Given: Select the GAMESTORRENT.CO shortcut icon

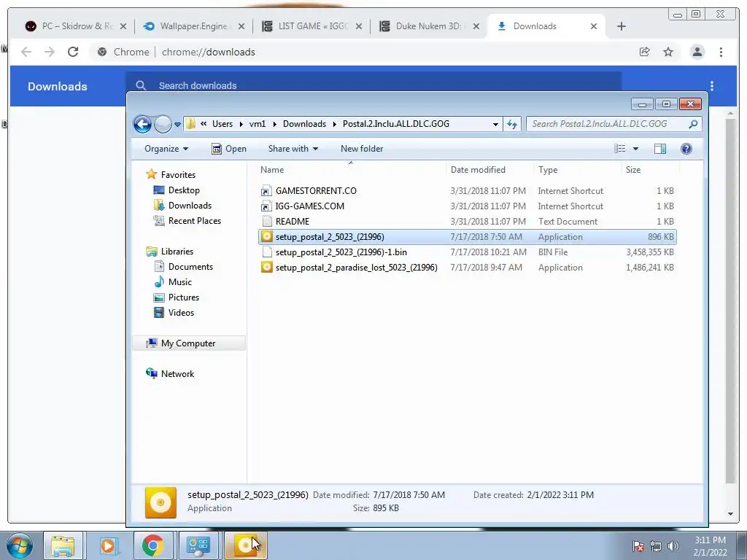Looking at the screenshot, I should pos(266,191).
